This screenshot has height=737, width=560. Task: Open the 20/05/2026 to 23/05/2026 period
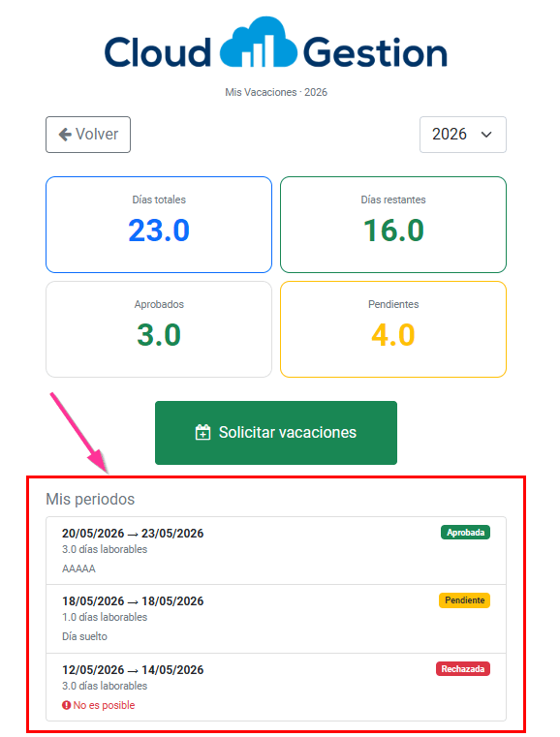coord(276,551)
